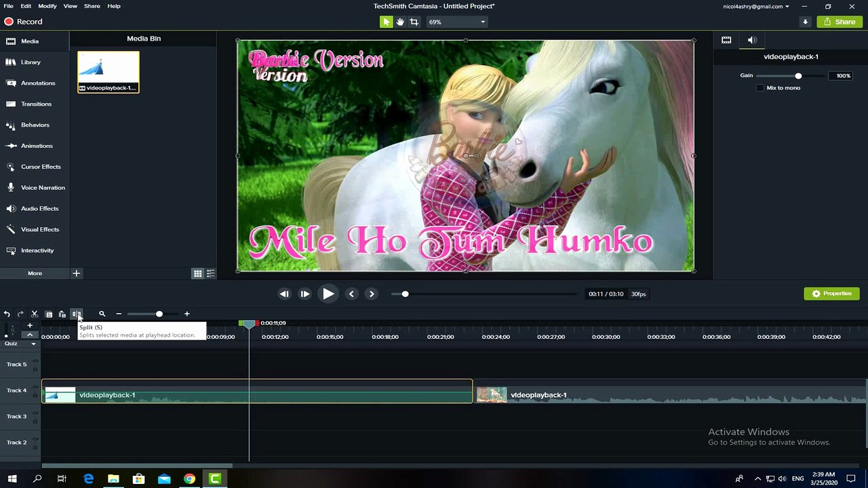Image resolution: width=868 pixels, height=488 pixels.
Task: Toggle lock for Track 3
Action: pyautogui.click(x=35, y=420)
